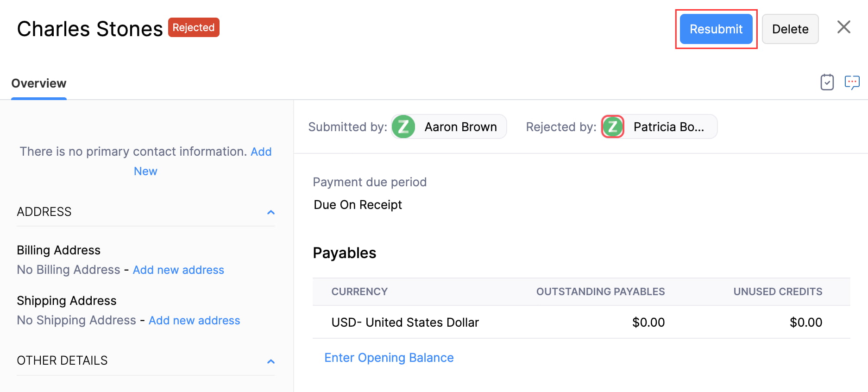Switch to the Overview tab
This screenshot has height=392, width=868.
coord(38,83)
